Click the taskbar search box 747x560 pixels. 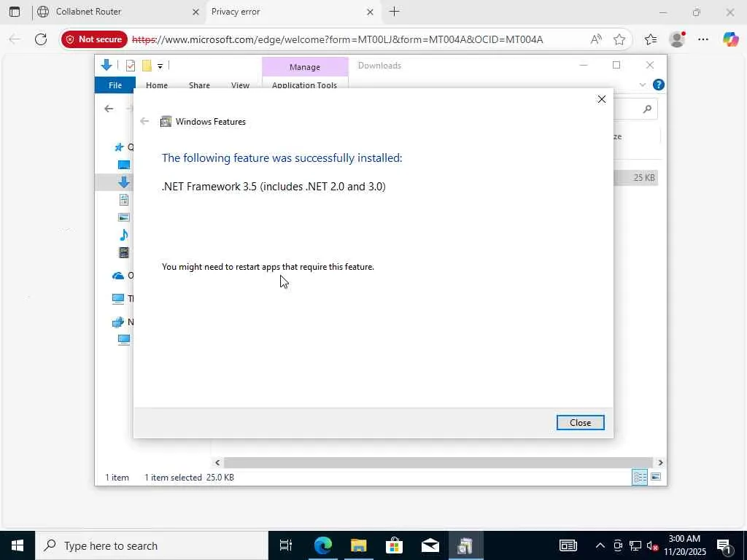click(152, 545)
